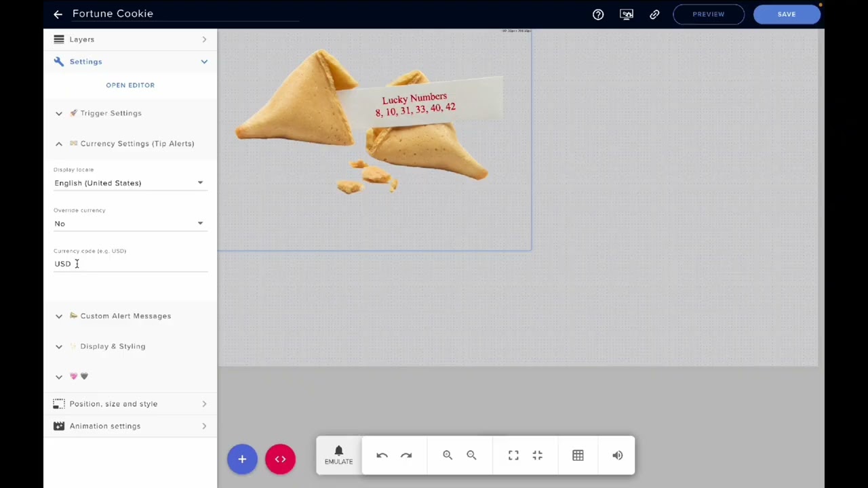Click the Layers stack icon
This screenshot has width=868, height=488.
pyautogui.click(x=59, y=39)
